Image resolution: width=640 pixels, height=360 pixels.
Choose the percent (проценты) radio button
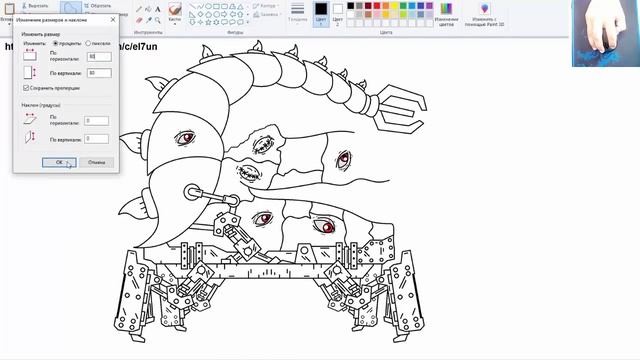click(x=56, y=43)
